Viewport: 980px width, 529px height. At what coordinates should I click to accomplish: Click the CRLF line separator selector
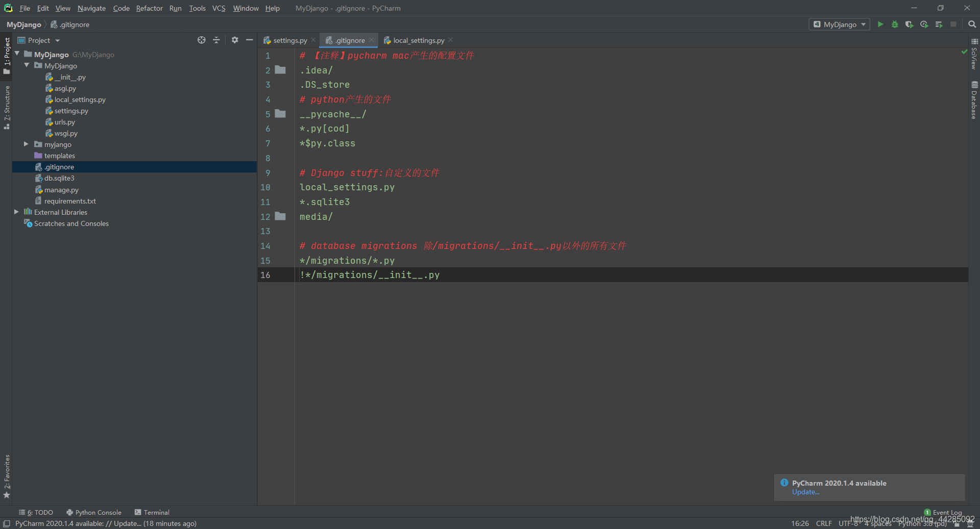click(x=823, y=523)
